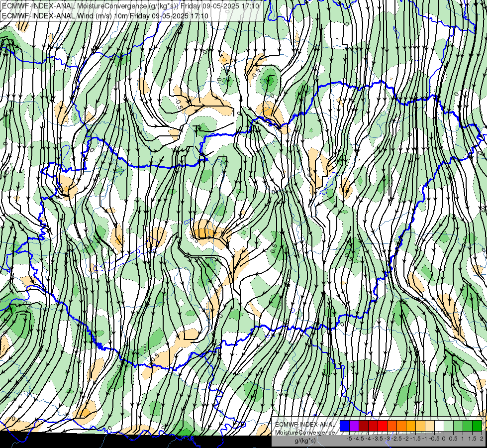Image resolution: width=487 pixels, height=448 pixels.
Task: Click the legend unit 'g/(kg*s)'
Action: (x=305, y=441)
